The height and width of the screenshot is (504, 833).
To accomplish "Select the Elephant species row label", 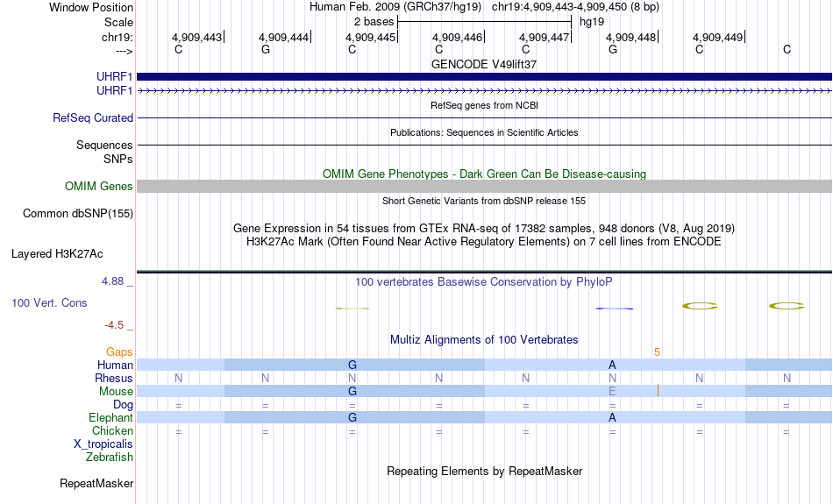I will tap(111, 418).
